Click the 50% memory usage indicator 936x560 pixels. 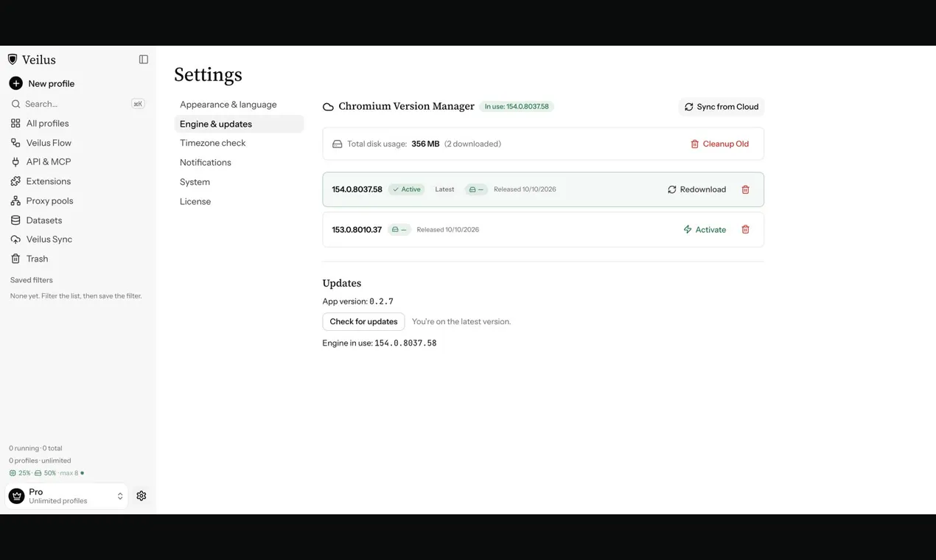[x=45, y=473]
